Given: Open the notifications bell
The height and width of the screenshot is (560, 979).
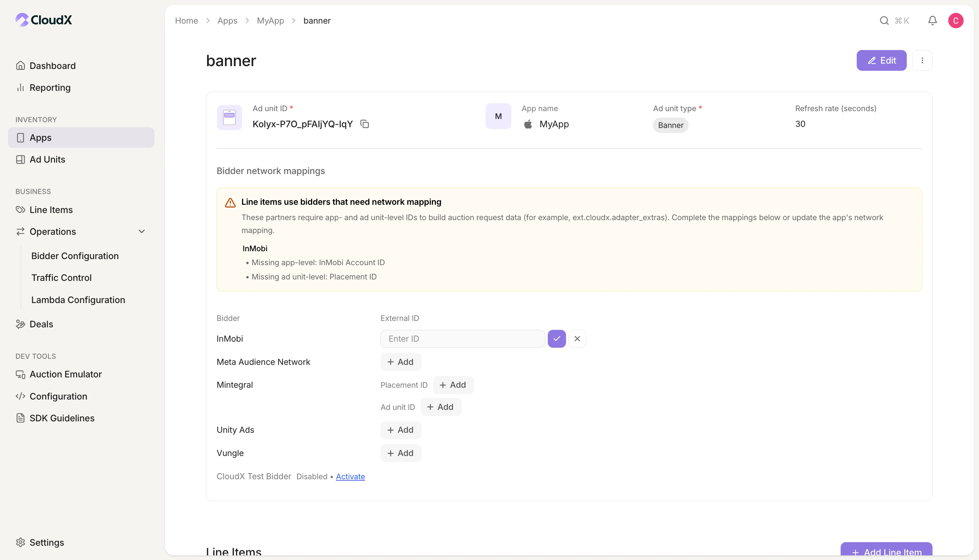Looking at the screenshot, I should pyautogui.click(x=932, y=20).
